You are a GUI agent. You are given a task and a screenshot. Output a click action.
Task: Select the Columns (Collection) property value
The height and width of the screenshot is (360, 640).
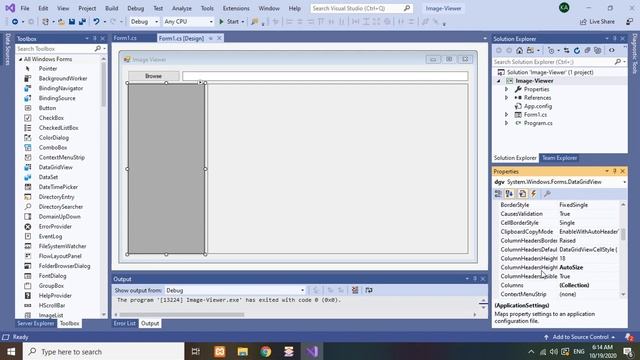point(574,285)
